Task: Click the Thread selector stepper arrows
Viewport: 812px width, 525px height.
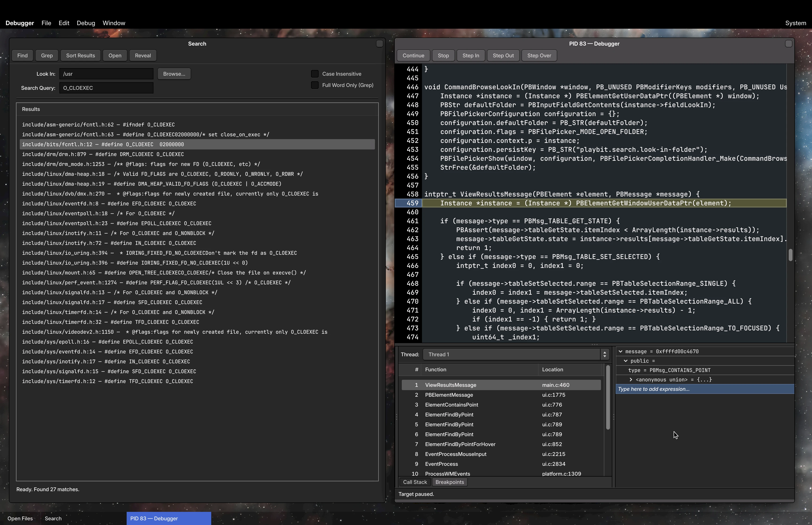Action: (605, 355)
